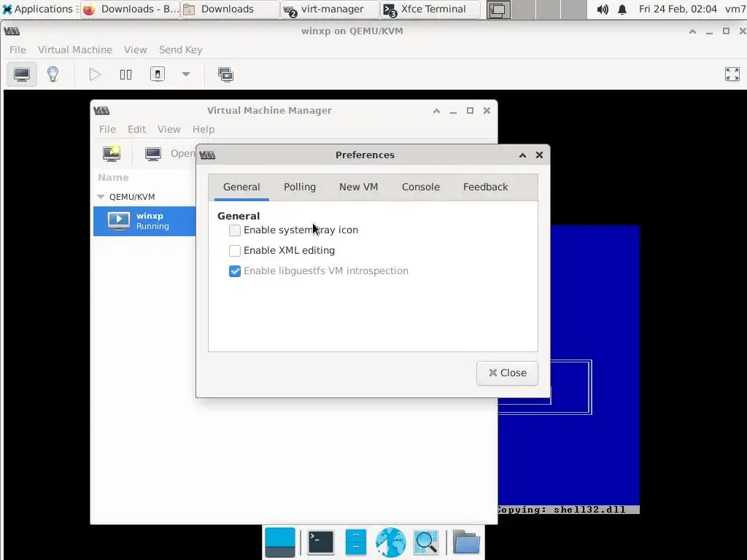Show the graphical console in winxp window
The width and height of the screenshot is (747, 560).
tap(22, 75)
